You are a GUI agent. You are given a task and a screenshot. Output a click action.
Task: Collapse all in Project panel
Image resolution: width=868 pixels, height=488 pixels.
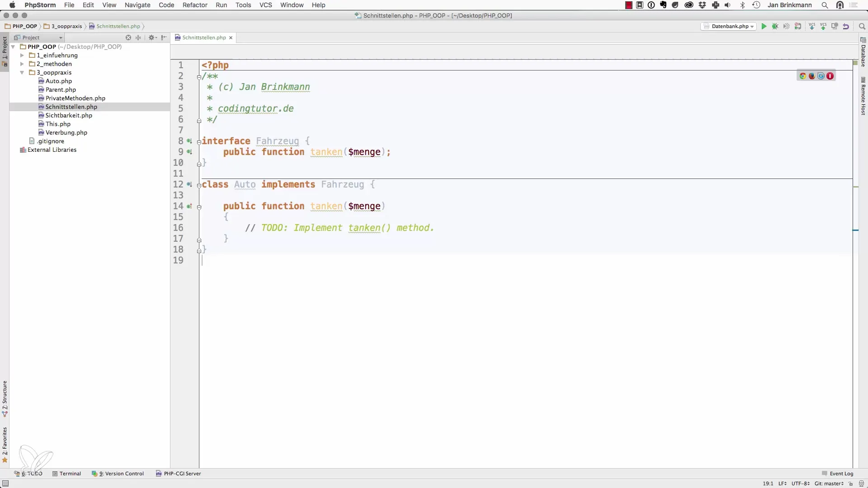pos(138,38)
